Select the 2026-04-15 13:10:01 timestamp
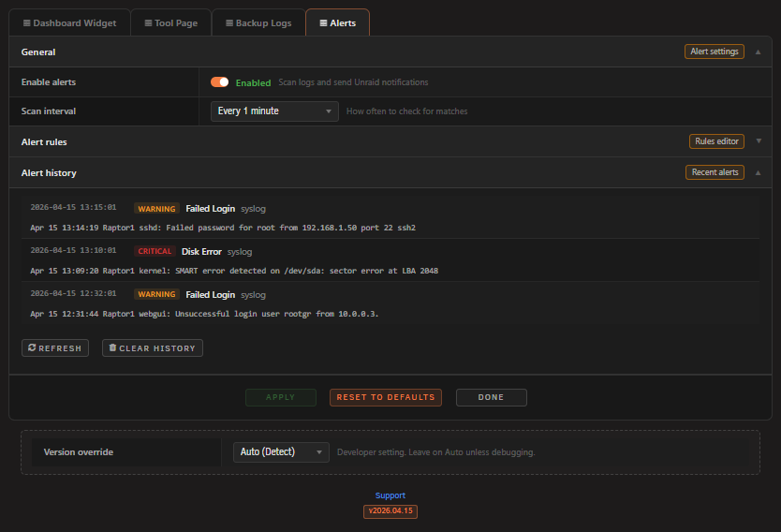This screenshot has width=781, height=532. coord(73,250)
